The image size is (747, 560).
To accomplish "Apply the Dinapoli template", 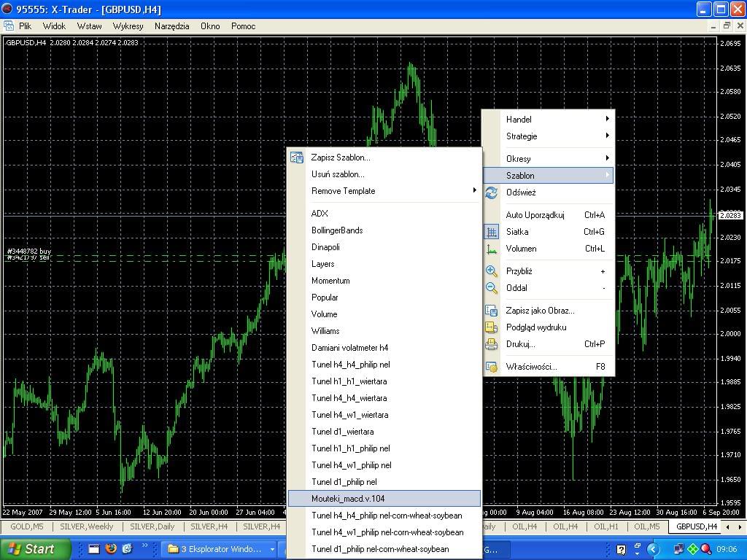I will click(384, 247).
